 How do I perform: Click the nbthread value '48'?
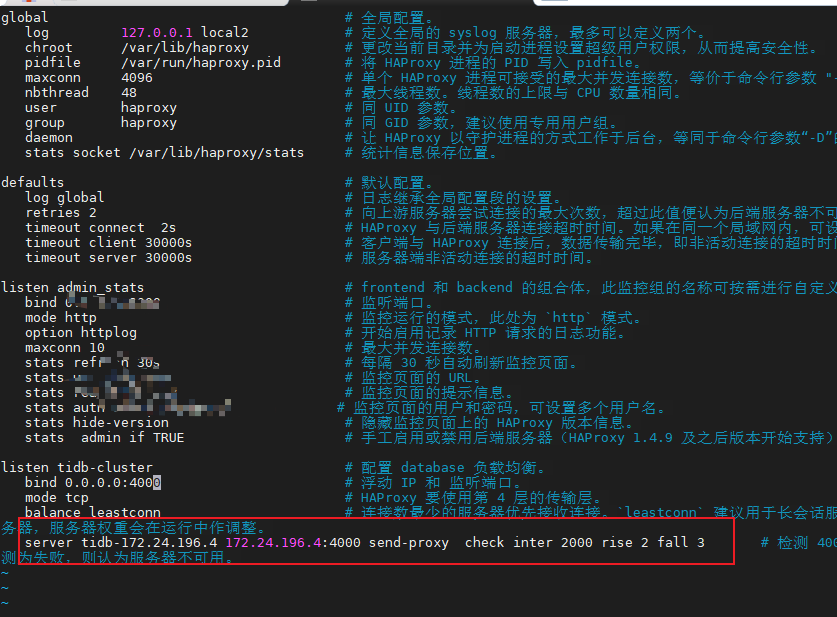pos(129,93)
